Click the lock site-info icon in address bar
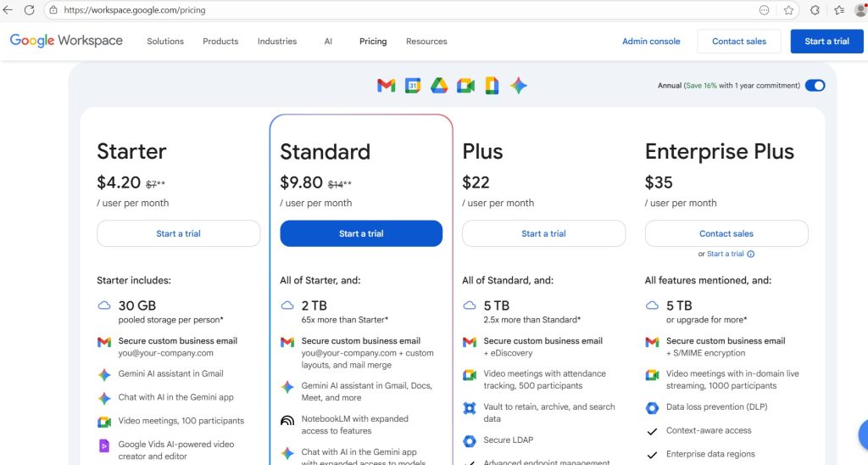 (x=53, y=10)
